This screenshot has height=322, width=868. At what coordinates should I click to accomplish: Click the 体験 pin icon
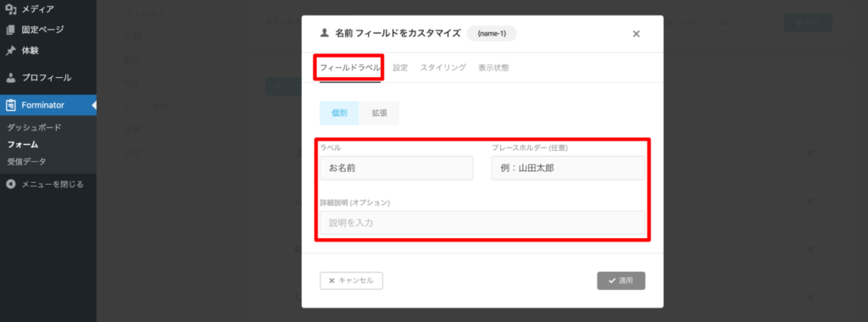tap(10, 50)
